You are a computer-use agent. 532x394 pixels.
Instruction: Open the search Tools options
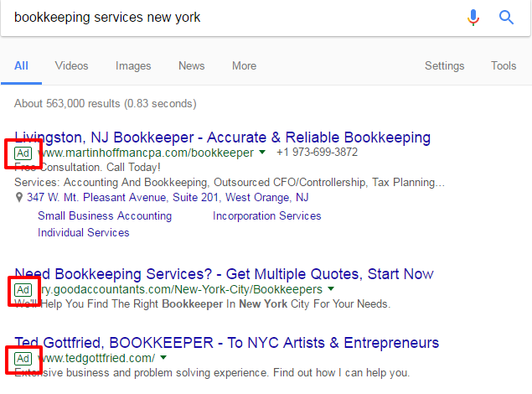[x=504, y=66]
